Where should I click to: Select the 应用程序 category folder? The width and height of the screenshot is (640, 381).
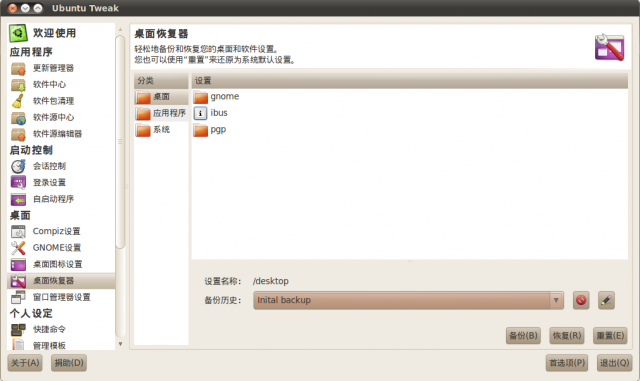pos(161,114)
